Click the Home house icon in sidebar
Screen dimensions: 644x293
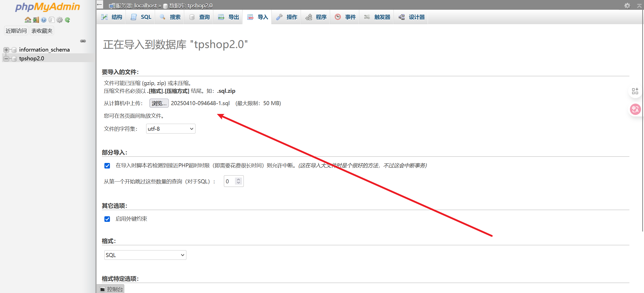[x=28, y=20]
